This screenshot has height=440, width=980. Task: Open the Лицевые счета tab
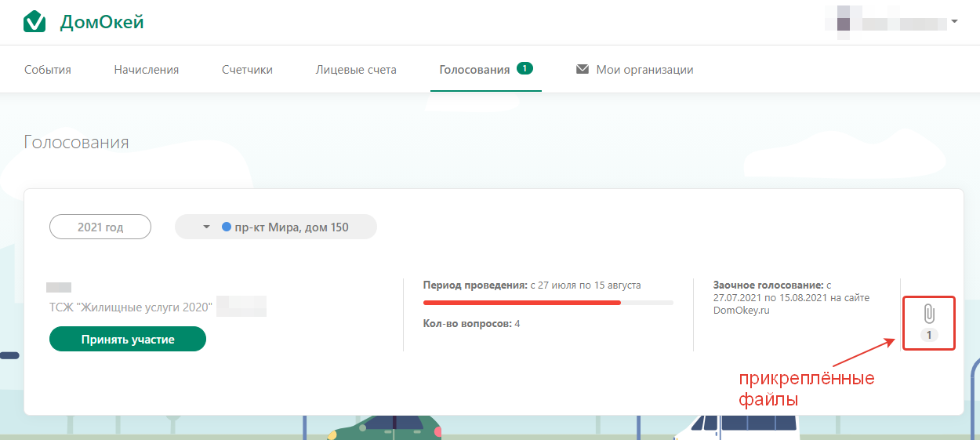pyautogui.click(x=356, y=69)
